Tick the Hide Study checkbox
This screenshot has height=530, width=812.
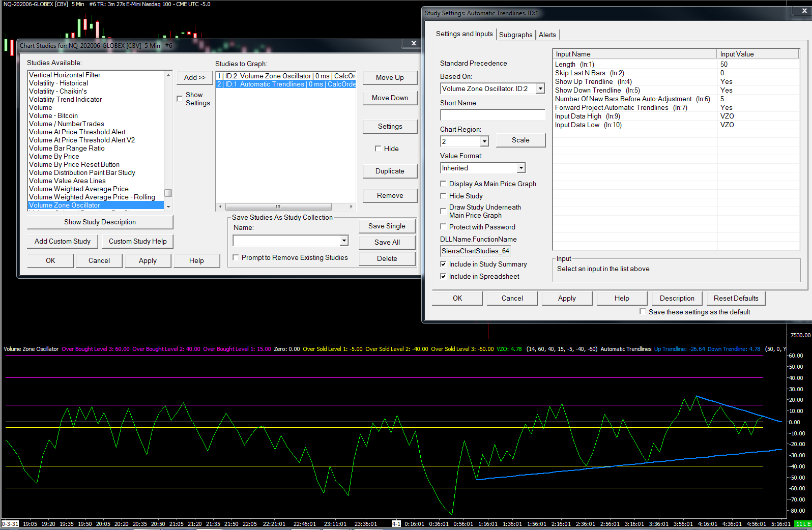coord(443,196)
